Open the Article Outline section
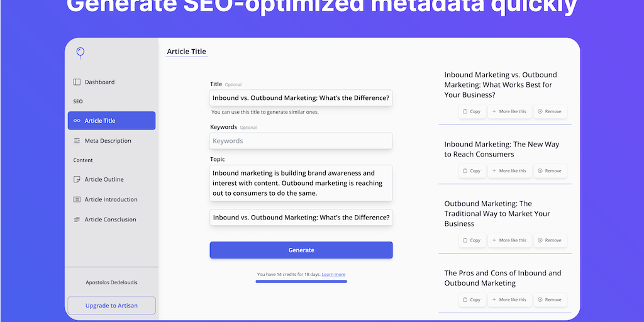This screenshot has width=644, height=322. click(x=104, y=179)
